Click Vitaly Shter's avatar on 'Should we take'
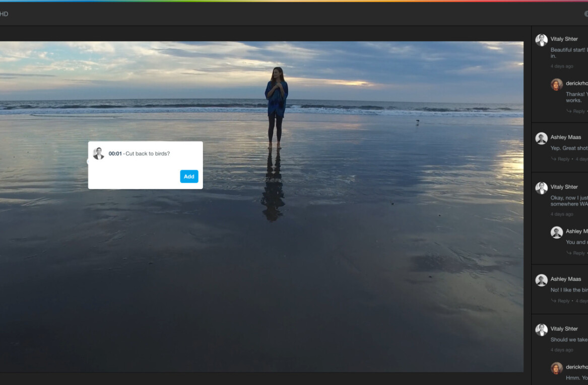Viewport: 588px width, 385px height. click(x=541, y=330)
